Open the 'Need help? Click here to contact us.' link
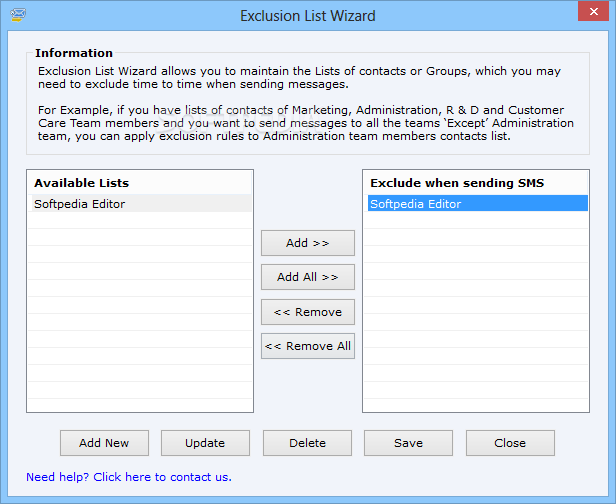Image resolution: width=616 pixels, height=504 pixels. click(129, 477)
